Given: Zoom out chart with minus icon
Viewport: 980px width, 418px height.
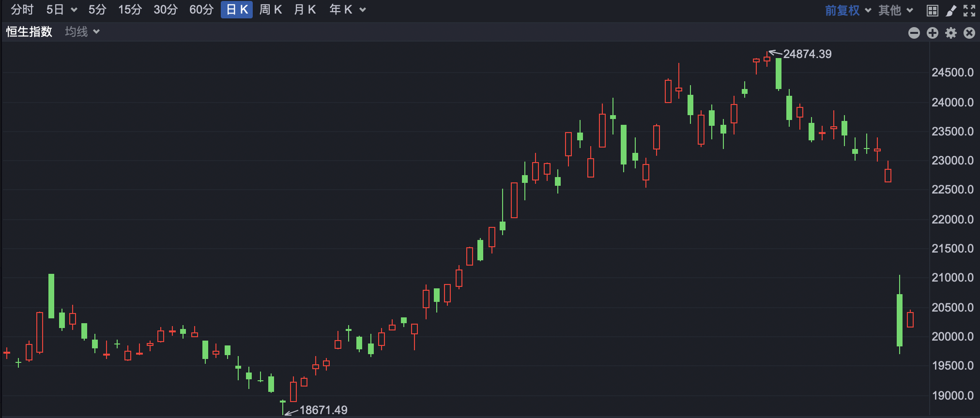Looking at the screenshot, I should [x=914, y=33].
